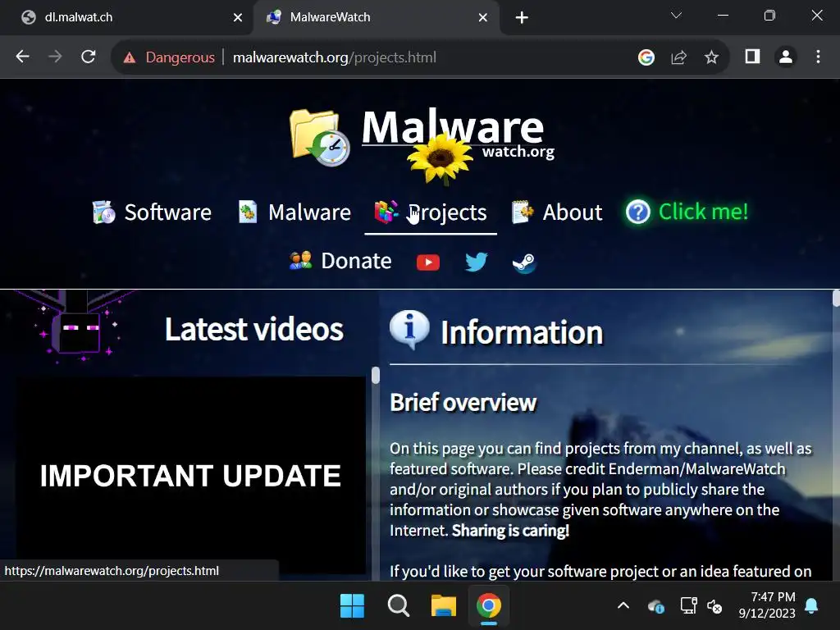Go back to the previous page
Screen dimensions: 840x630
coord(22,57)
